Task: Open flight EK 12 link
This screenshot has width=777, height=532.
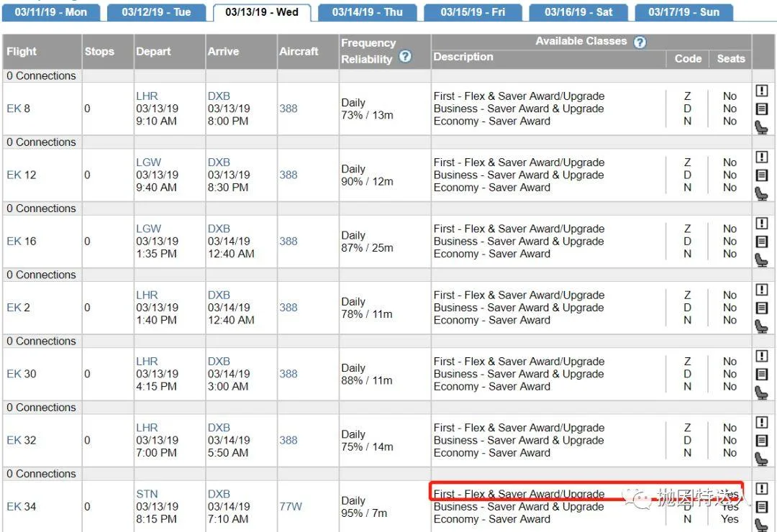Action: (x=22, y=175)
